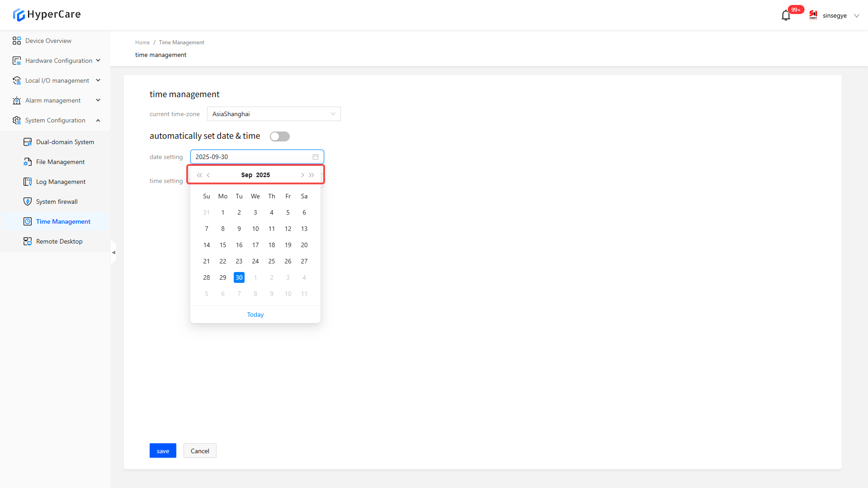Go to previous year with double-left arrow
The height and width of the screenshot is (488, 868).
point(199,175)
